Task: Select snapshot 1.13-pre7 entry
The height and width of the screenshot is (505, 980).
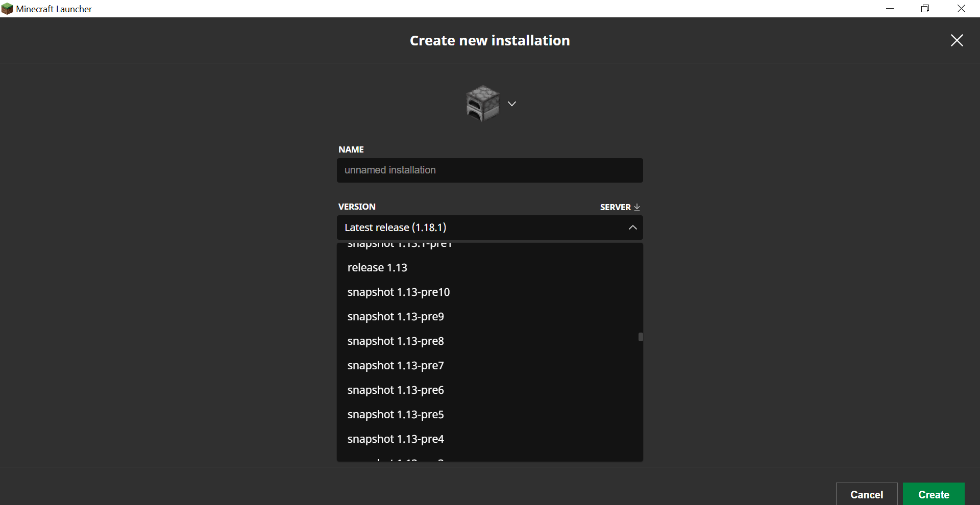Action: pos(396,366)
